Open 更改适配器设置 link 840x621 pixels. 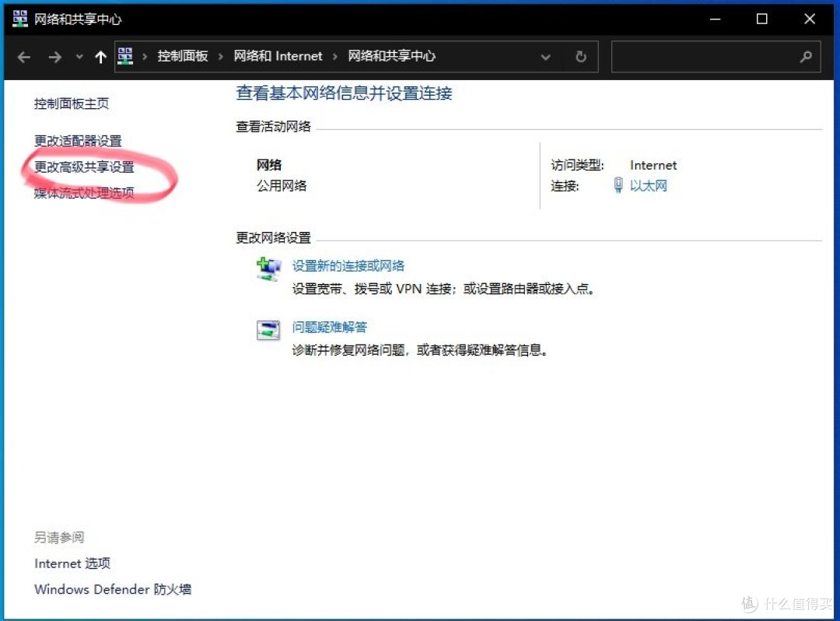click(78, 141)
